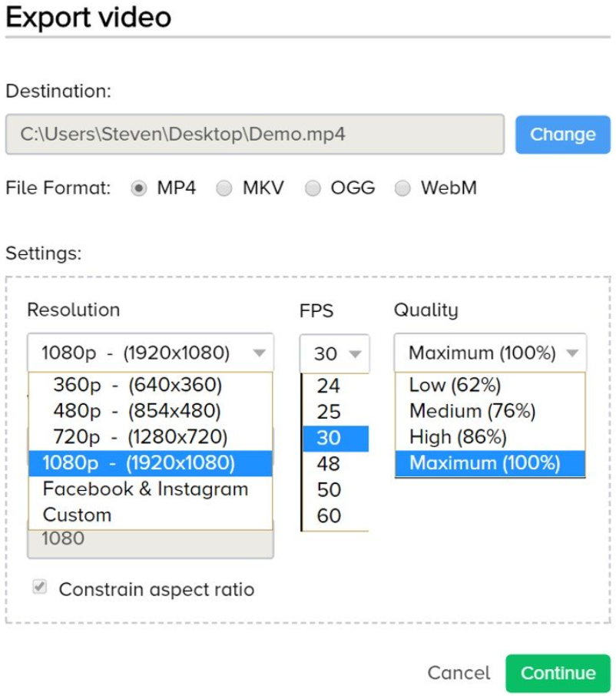This screenshot has height=696, width=616.
Task: Click the FPS dropdown arrow
Action: point(355,354)
